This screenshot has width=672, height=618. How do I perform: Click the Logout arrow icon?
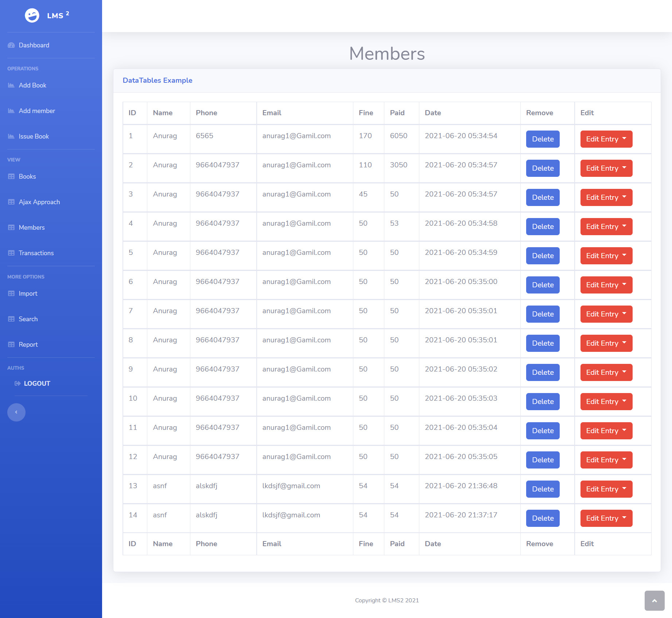point(18,384)
